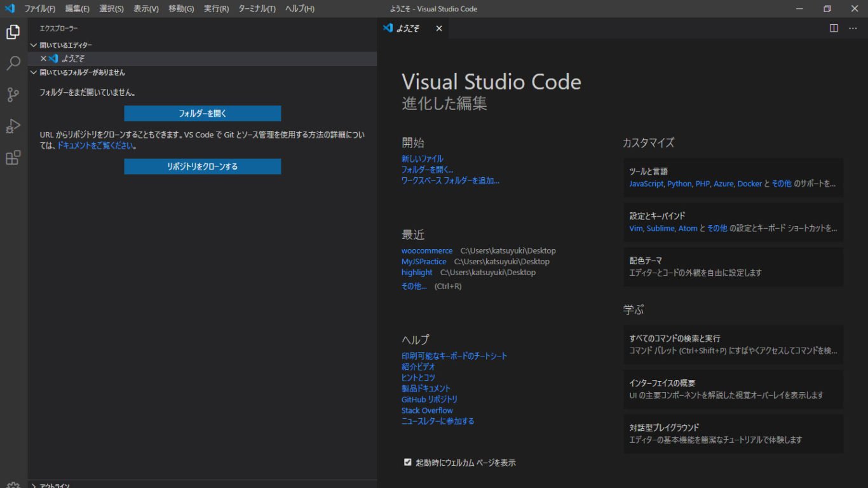Open the ヘルプ(H) menu
Viewport: 868px width, 488px height.
(x=299, y=9)
